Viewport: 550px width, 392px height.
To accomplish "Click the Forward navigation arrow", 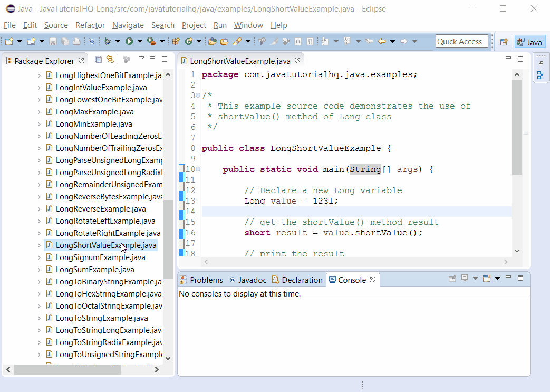I will tap(404, 41).
